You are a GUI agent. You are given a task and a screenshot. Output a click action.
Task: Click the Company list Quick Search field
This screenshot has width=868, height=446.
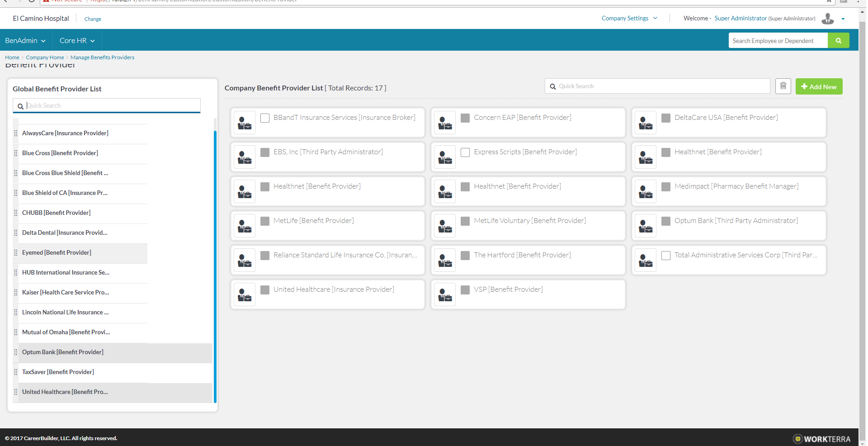657,86
